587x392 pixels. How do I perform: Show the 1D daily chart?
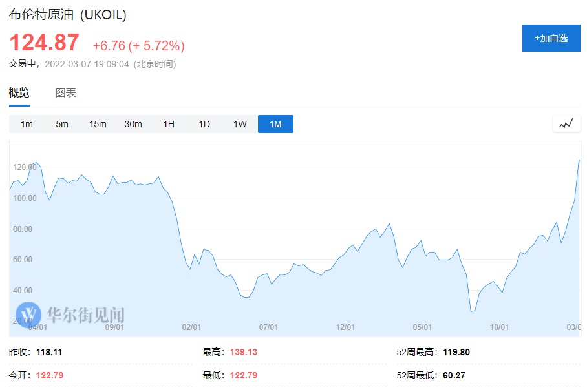(204, 124)
